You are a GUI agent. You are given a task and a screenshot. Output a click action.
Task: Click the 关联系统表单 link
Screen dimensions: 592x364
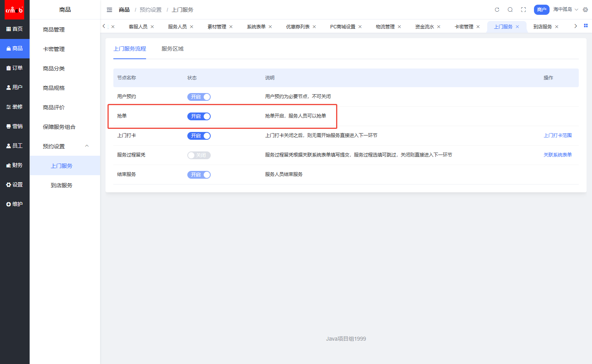(558, 155)
